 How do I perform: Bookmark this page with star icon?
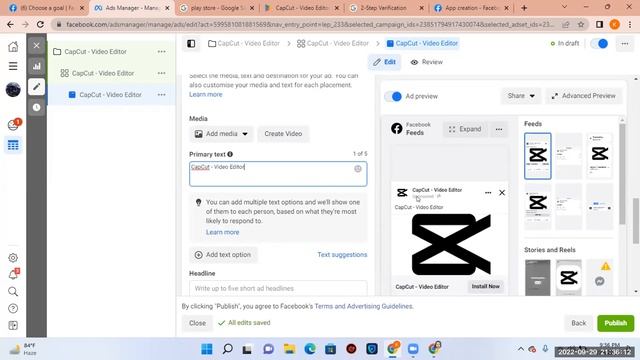[581, 24]
